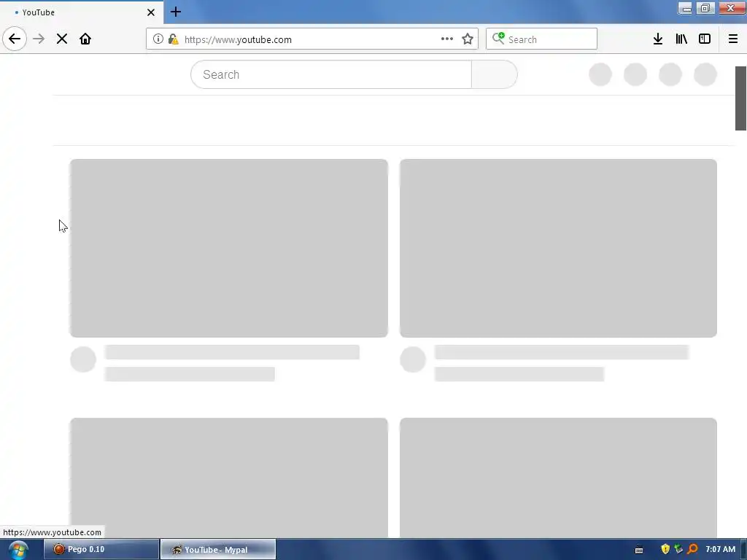Open the downloads panel
This screenshot has height=560, width=747.
click(x=658, y=39)
